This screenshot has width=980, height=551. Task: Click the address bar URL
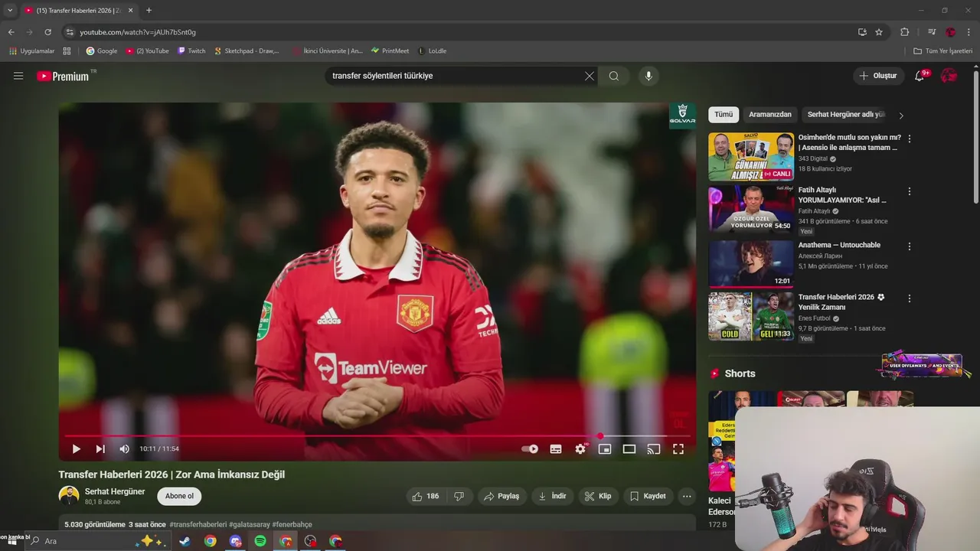pyautogui.click(x=138, y=32)
